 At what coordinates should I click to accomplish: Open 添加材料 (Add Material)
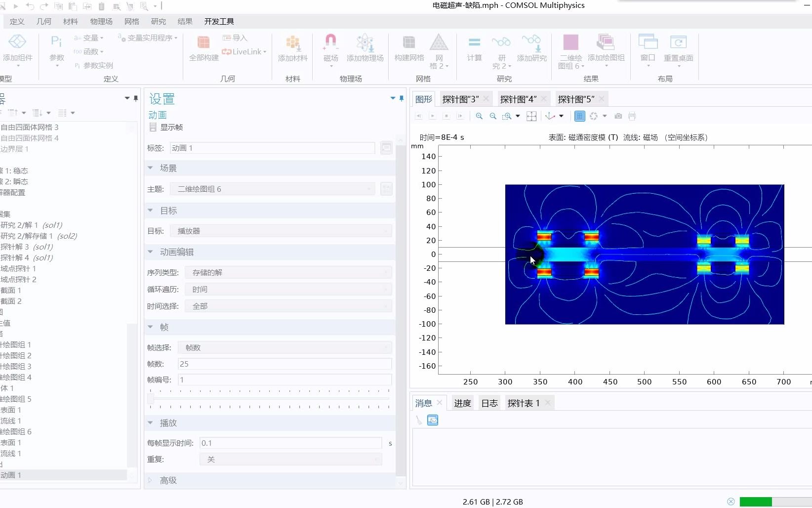pos(292,47)
